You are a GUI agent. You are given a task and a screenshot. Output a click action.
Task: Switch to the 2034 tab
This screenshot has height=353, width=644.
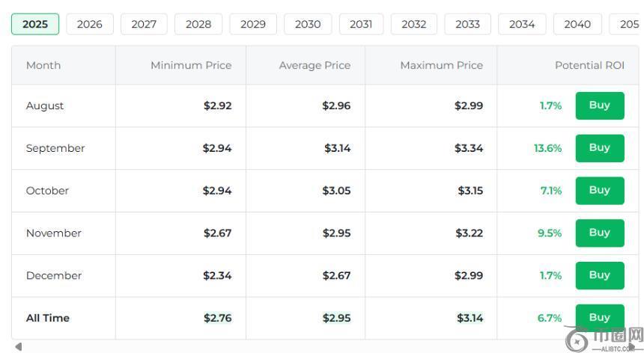pos(522,24)
